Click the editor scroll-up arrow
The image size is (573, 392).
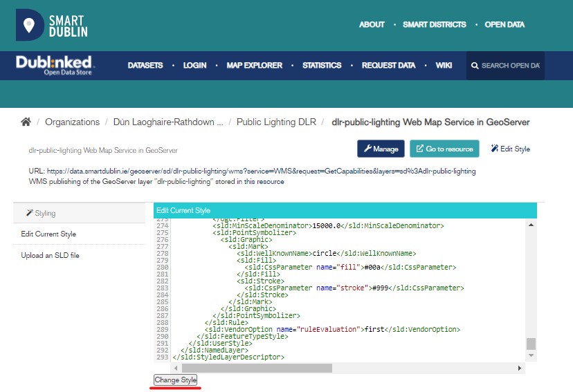click(x=531, y=225)
